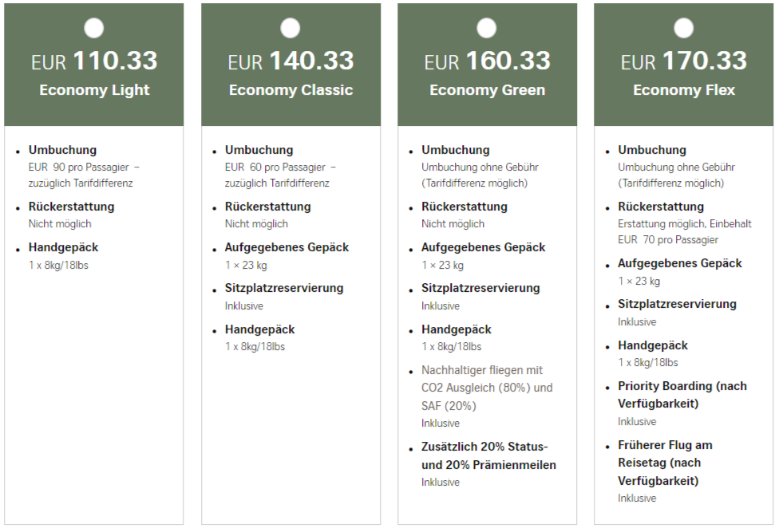Click Aufgegebenes Gepäck in Economy Green
779x532 pixels.
tap(484, 247)
